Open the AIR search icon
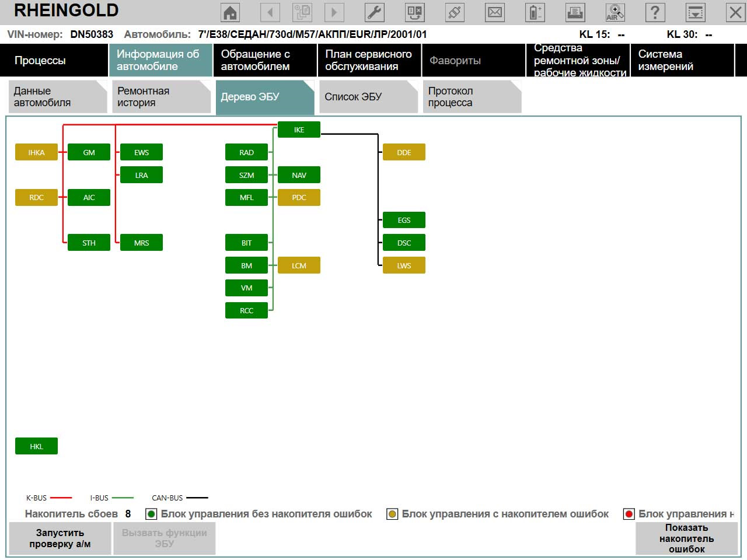The height and width of the screenshot is (560, 747). coord(615,12)
